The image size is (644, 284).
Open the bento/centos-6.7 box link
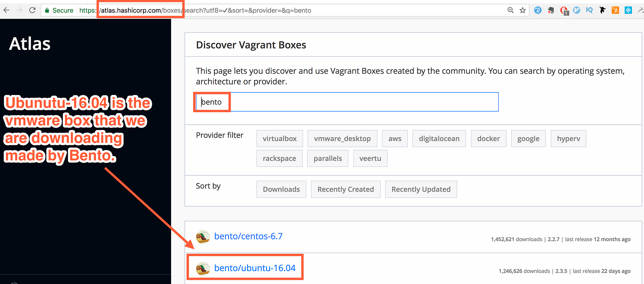click(248, 236)
